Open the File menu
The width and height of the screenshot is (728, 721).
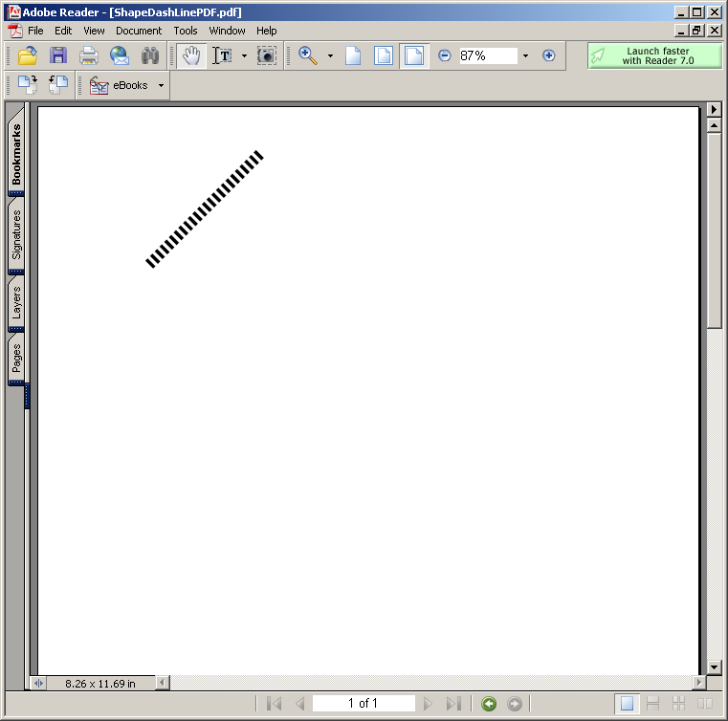35,32
